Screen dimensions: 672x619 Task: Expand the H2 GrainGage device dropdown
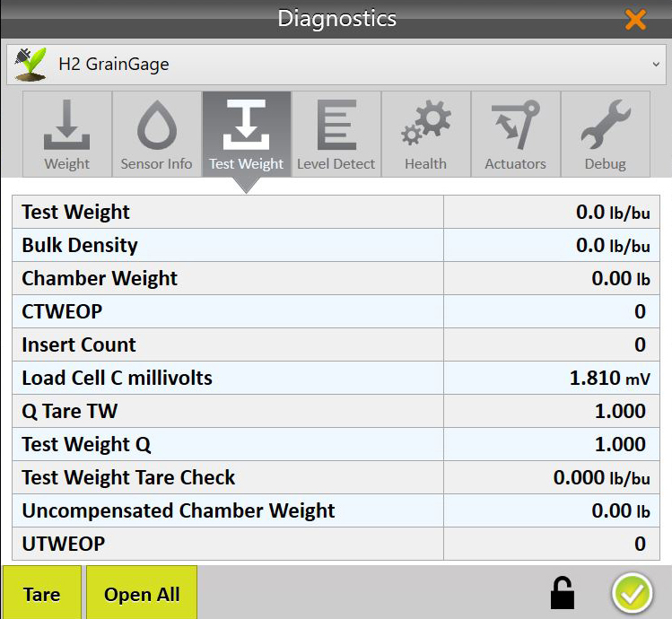tap(655, 65)
